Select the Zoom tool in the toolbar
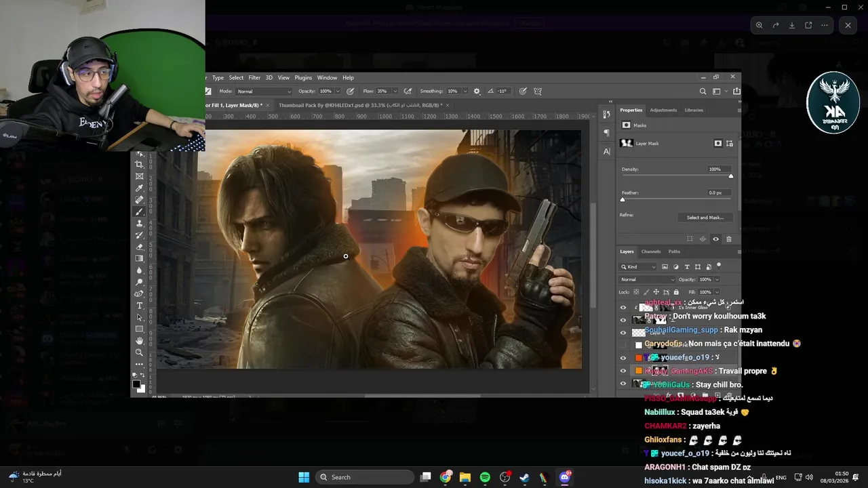 [140, 352]
